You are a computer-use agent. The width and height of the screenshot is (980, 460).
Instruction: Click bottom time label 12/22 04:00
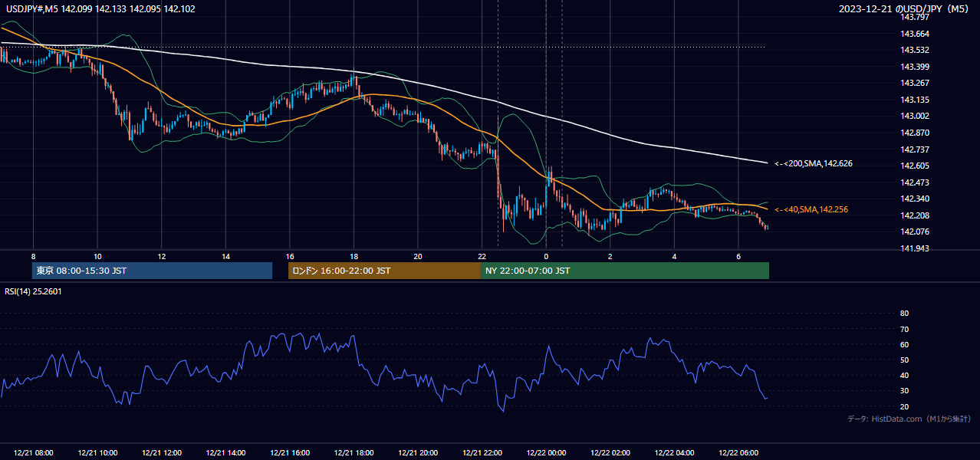pyautogui.click(x=674, y=453)
